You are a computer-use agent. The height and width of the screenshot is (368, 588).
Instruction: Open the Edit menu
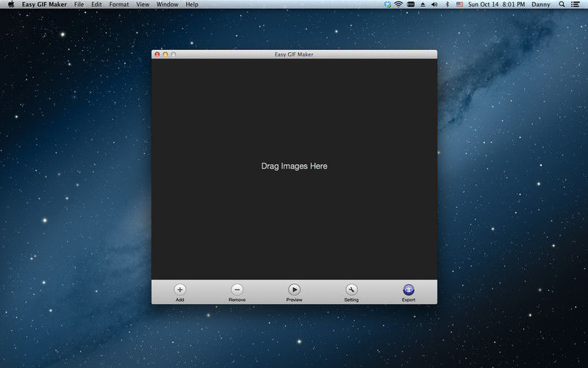point(96,4)
